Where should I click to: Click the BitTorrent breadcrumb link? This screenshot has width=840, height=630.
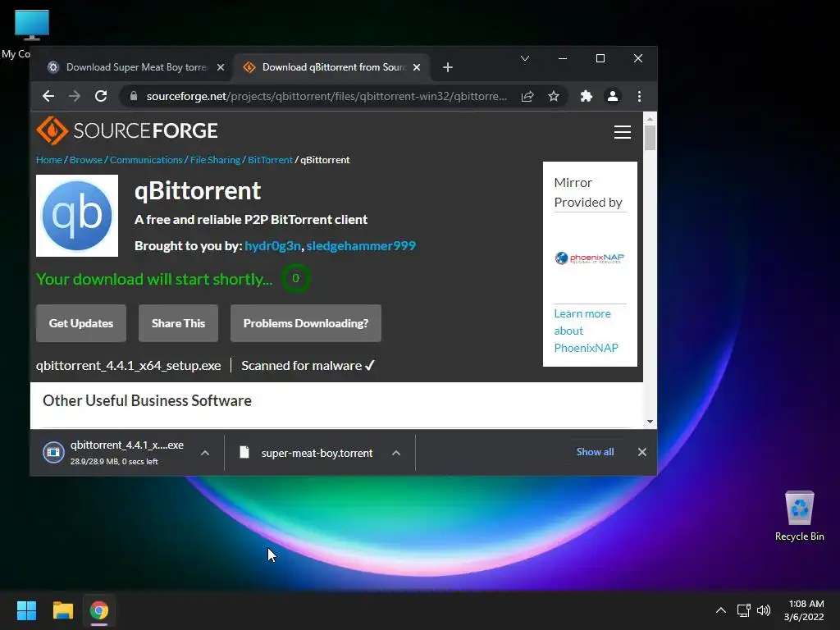pos(270,160)
